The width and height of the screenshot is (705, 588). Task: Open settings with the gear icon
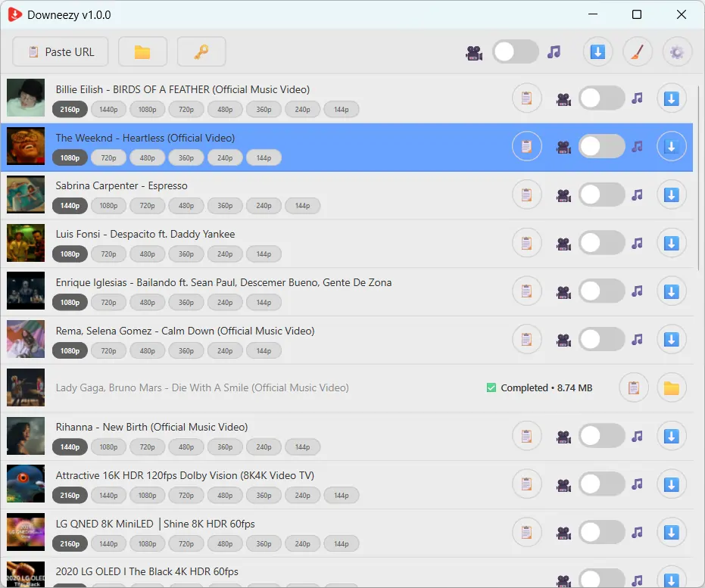point(677,52)
